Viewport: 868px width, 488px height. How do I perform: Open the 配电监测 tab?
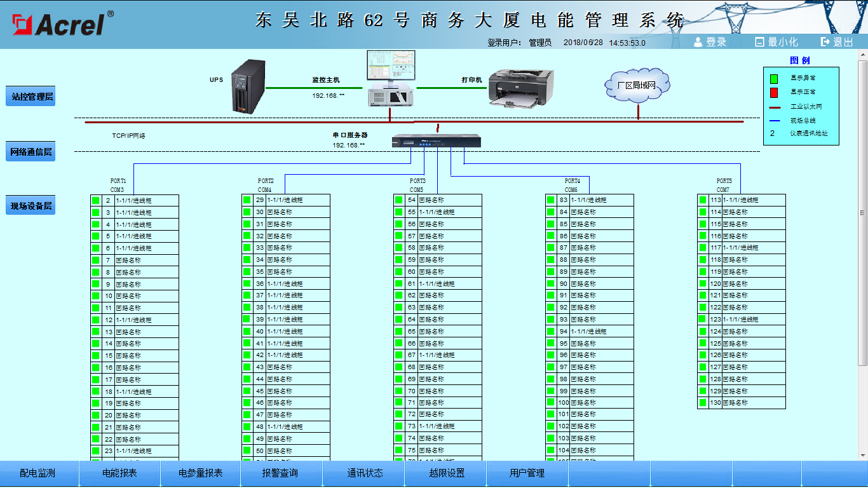pyautogui.click(x=38, y=473)
